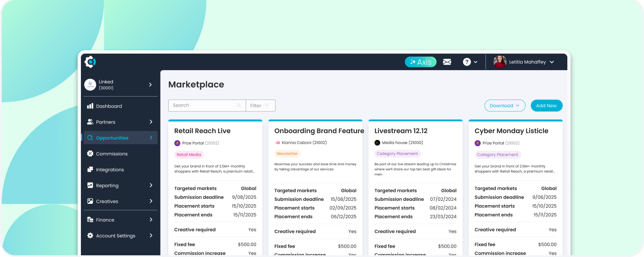Click the Finance coins icon
Image resolution: width=644 pixels, height=257 pixels.
pyautogui.click(x=90, y=220)
